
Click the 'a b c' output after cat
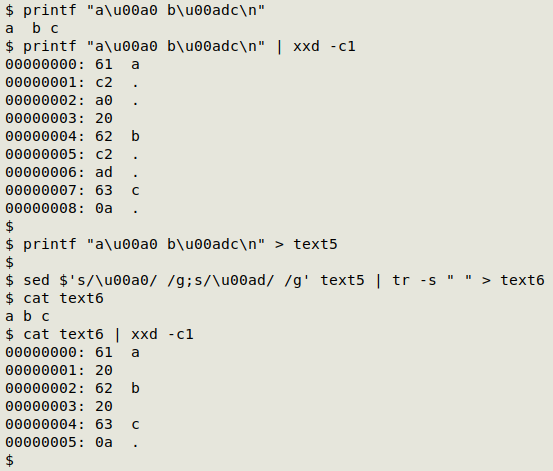tap(27, 316)
